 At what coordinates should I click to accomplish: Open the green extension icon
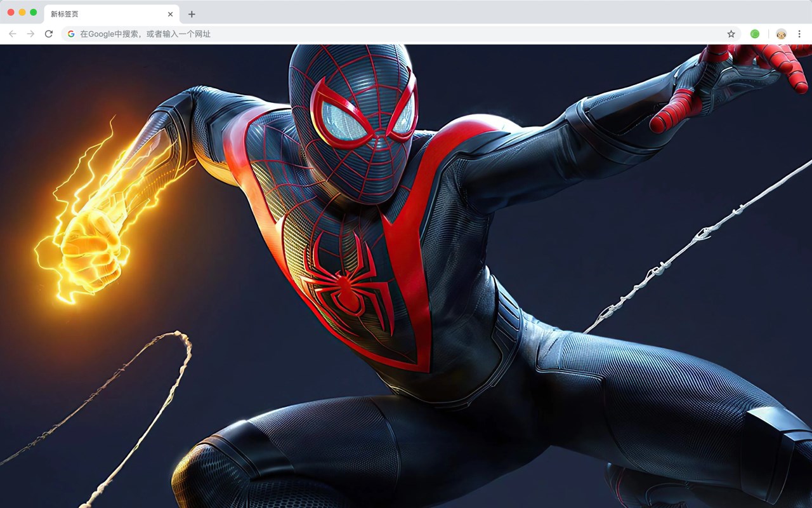click(755, 34)
